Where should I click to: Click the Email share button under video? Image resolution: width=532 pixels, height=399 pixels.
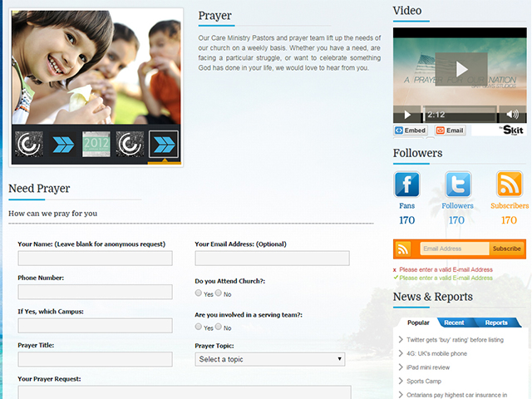pyautogui.click(x=451, y=131)
